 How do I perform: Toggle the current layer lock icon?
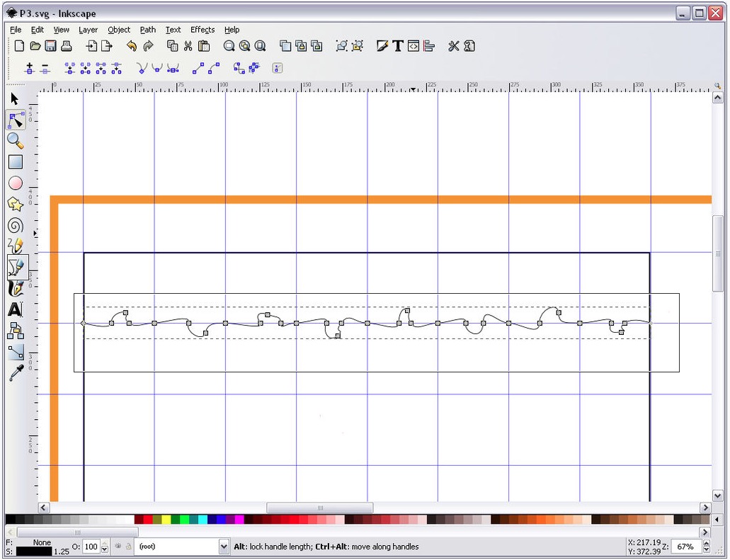(x=128, y=547)
